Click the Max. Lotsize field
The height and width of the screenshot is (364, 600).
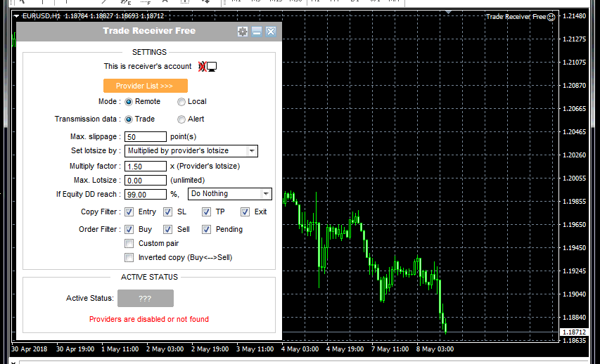[146, 181]
